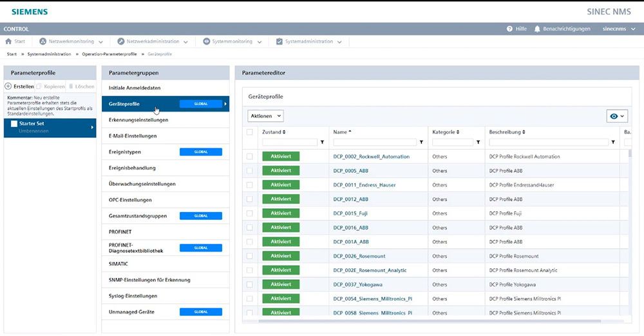
Task: Expand the Netzwerkmonitoring menu
Action: tap(75, 41)
